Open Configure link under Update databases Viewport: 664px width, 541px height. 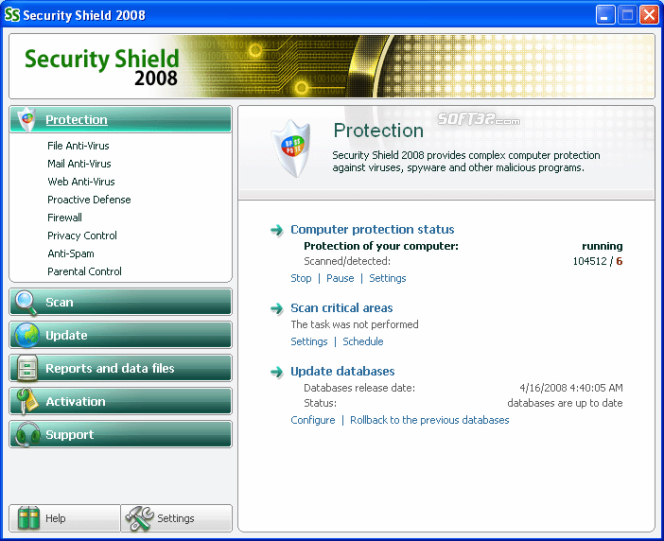click(x=313, y=420)
